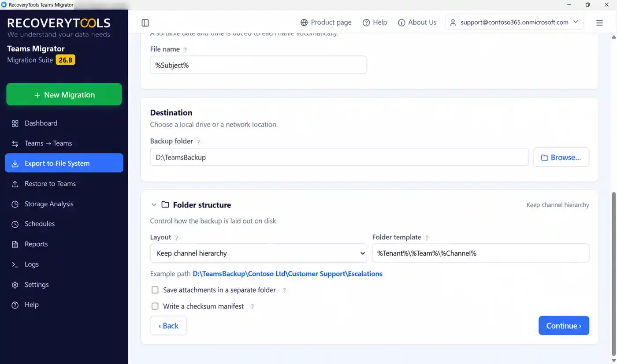Screen dimensions: 617x364
Task: Click the Layout help question mark
Action: tap(176, 238)
